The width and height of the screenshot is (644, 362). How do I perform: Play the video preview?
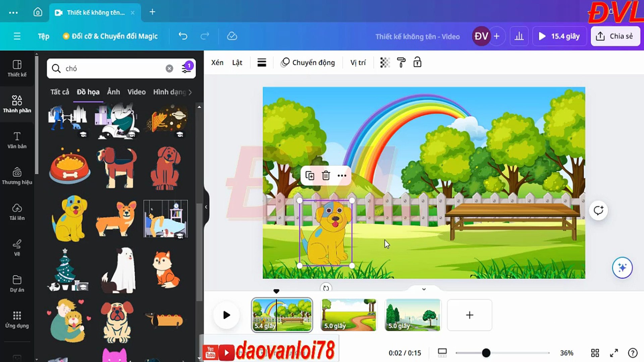[x=226, y=315]
